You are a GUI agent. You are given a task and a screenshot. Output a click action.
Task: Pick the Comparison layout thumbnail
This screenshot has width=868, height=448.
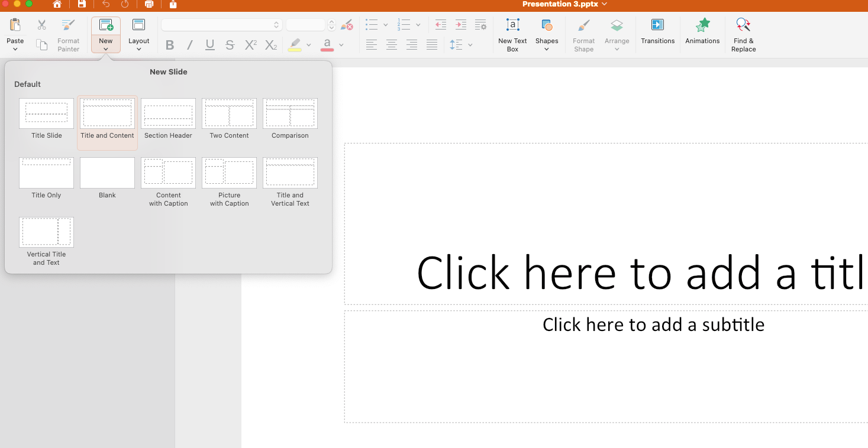pyautogui.click(x=290, y=113)
